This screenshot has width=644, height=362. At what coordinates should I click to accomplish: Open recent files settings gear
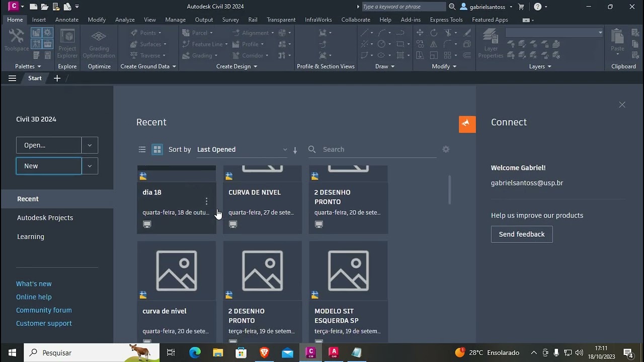coord(446,149)
